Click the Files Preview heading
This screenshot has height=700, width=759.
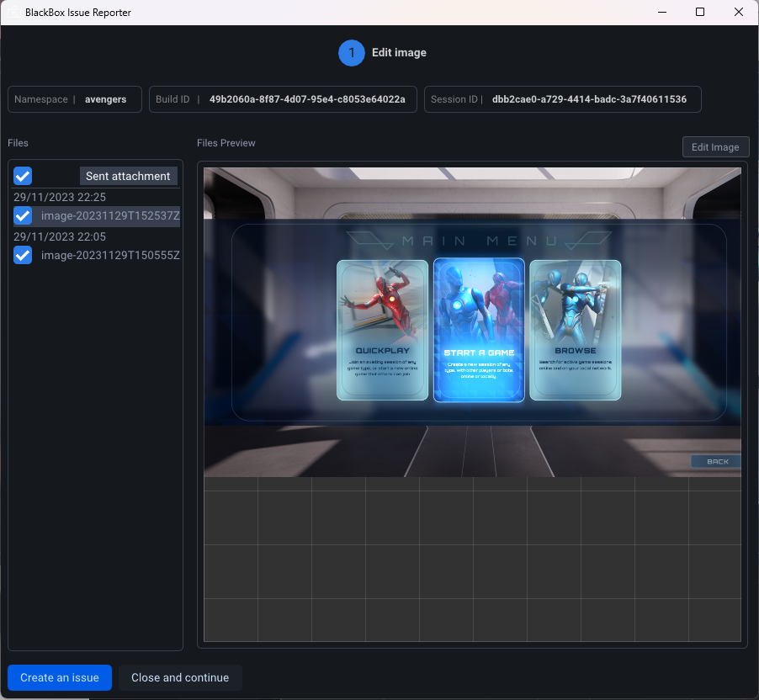point(226,143)
